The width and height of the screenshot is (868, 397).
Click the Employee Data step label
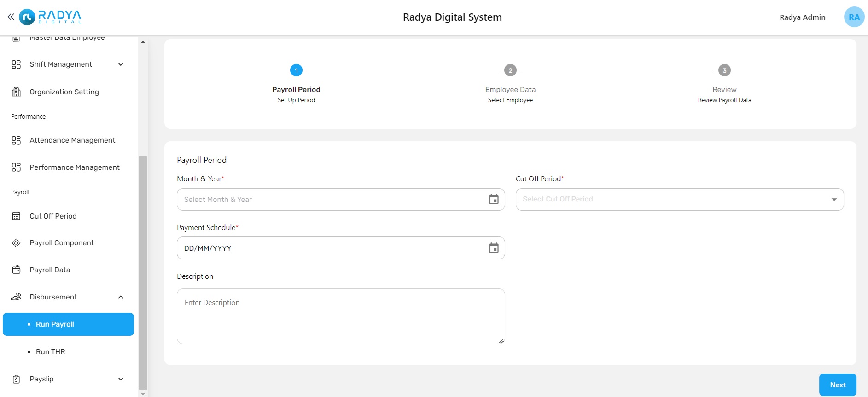click(510, 90)
